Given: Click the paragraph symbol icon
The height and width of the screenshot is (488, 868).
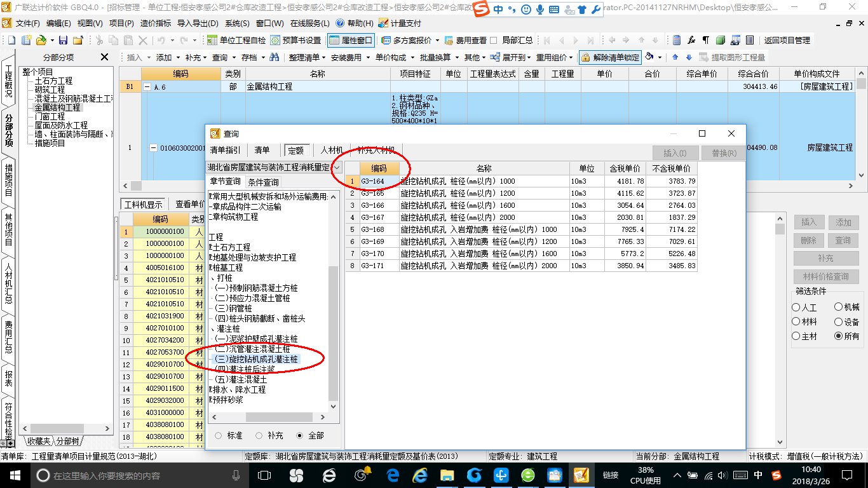Looking at the screenshot, I should [x=706, y=40].
